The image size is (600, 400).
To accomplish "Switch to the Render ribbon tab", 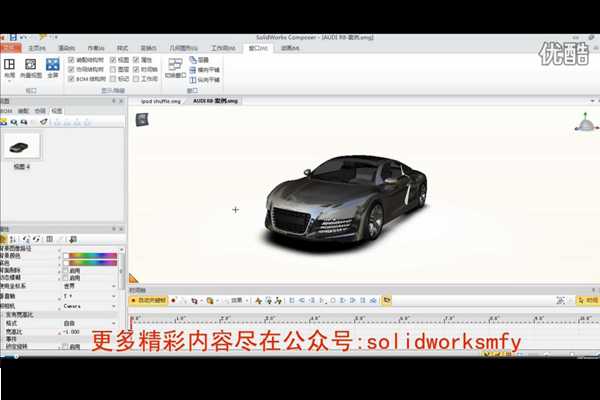I will pyautogui.click(x=67, y=48).
